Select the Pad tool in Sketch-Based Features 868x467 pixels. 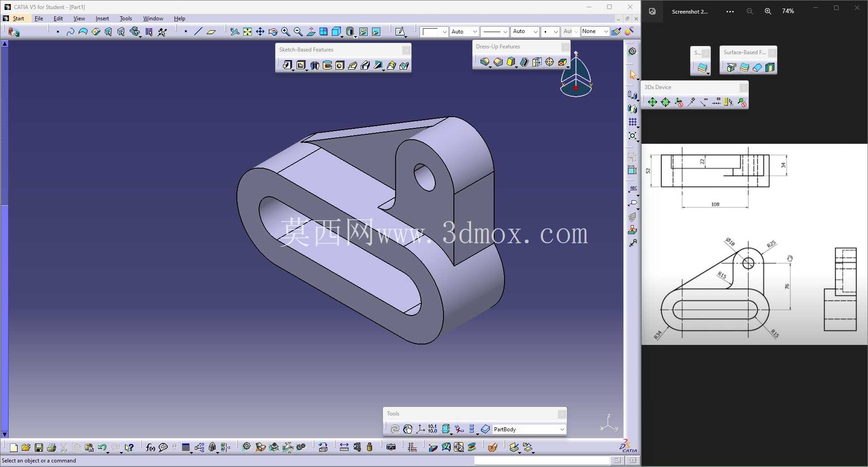[x=287, y=66]
